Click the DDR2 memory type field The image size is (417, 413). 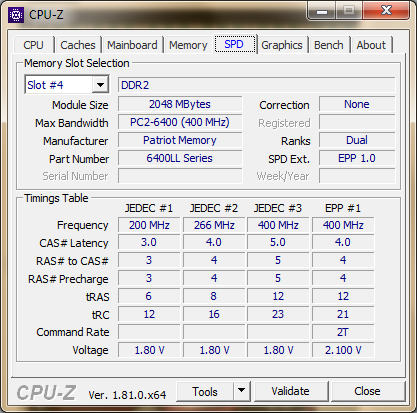click(257, 85)
